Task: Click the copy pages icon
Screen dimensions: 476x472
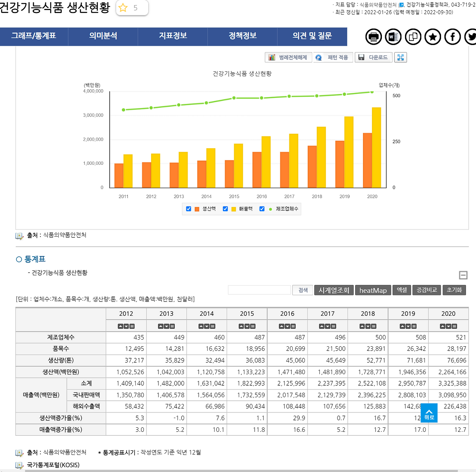Action: coord(413,37)
